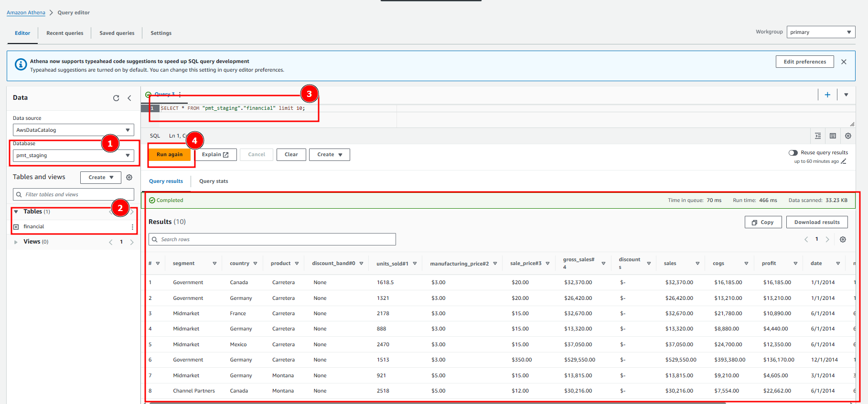Toggle Reuse query results switch
868x404 pixels.
(793, 153)
